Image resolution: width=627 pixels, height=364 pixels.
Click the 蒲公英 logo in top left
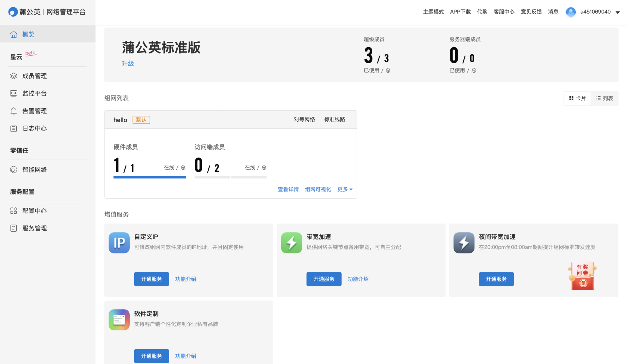pos(13,12)
